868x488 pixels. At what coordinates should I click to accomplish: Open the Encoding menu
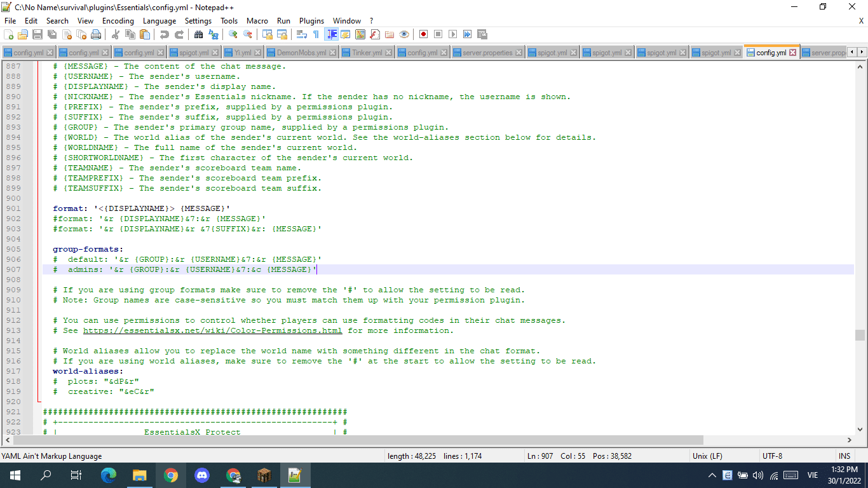tap(118, 21)
